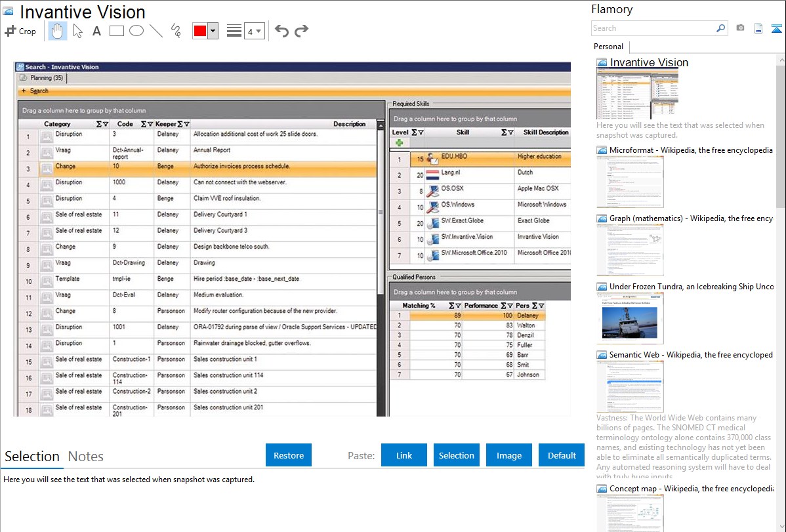Image resolution: width=786 pixels, height=532 pixels.
Task: Switch to the Notes tab
Action: coord(86,457)
